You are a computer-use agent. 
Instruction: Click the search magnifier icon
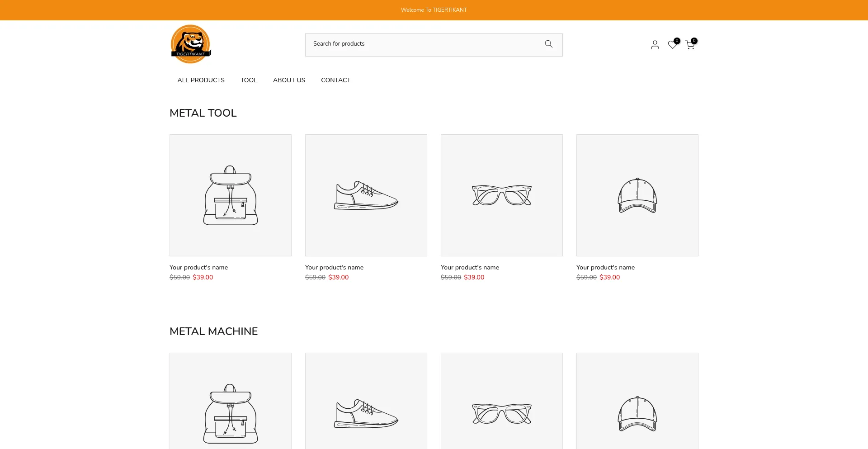tap(548, 44)
